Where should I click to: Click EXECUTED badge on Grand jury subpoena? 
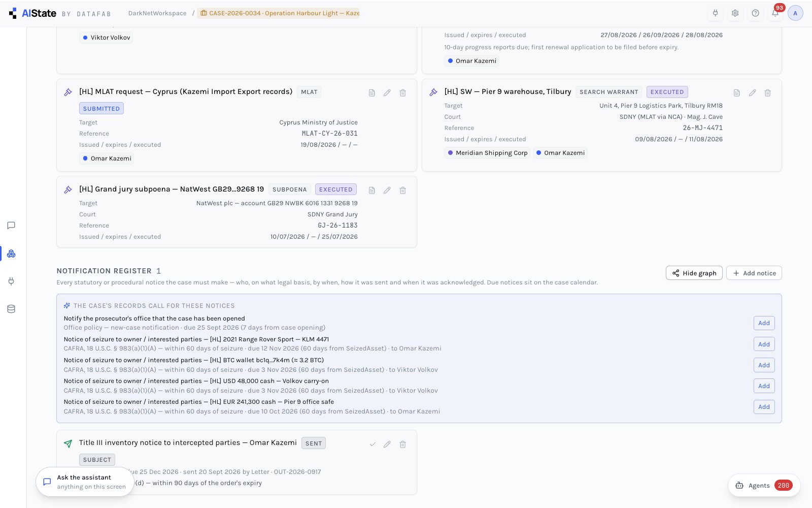[x=336, y=189]
